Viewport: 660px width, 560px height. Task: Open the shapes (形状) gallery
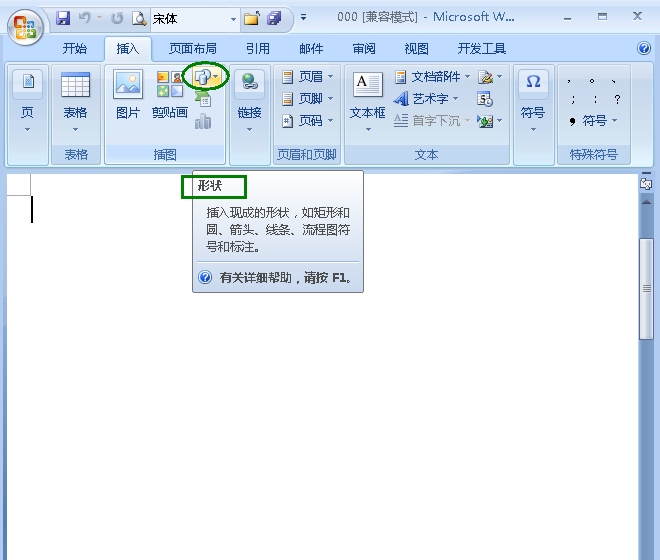click(x=206, y=77)
